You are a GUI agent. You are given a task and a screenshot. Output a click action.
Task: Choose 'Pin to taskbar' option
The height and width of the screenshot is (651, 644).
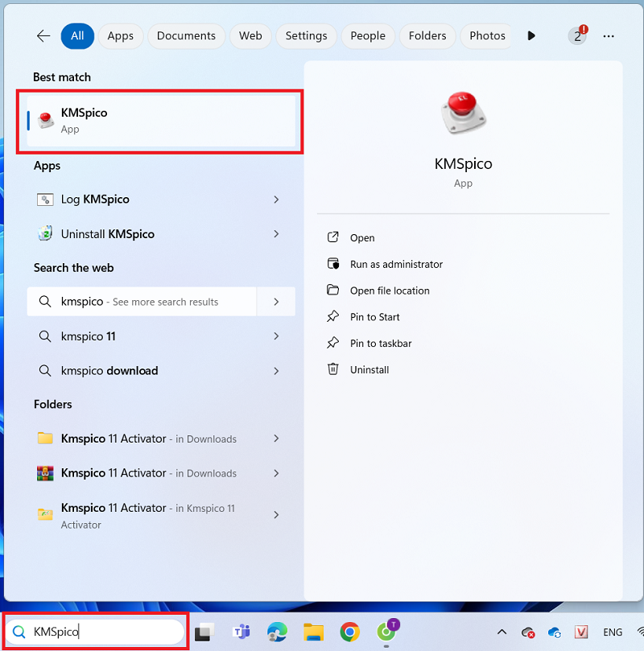(380, 344)
